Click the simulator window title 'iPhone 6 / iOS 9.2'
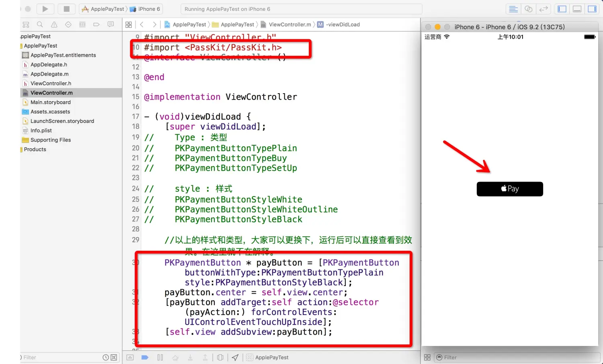This screenshot has width=603, height=364. pos(509,27)
